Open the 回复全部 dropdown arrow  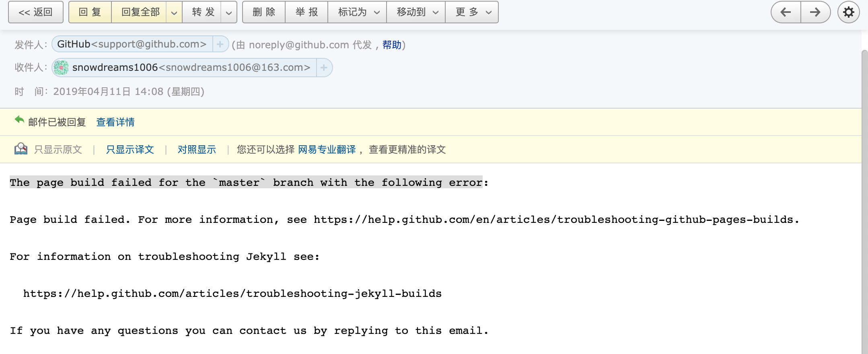[x=174, y=12]
